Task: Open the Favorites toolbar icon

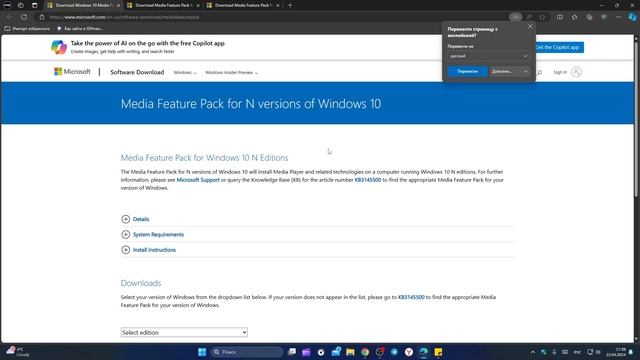Action: tap(575, 17)
